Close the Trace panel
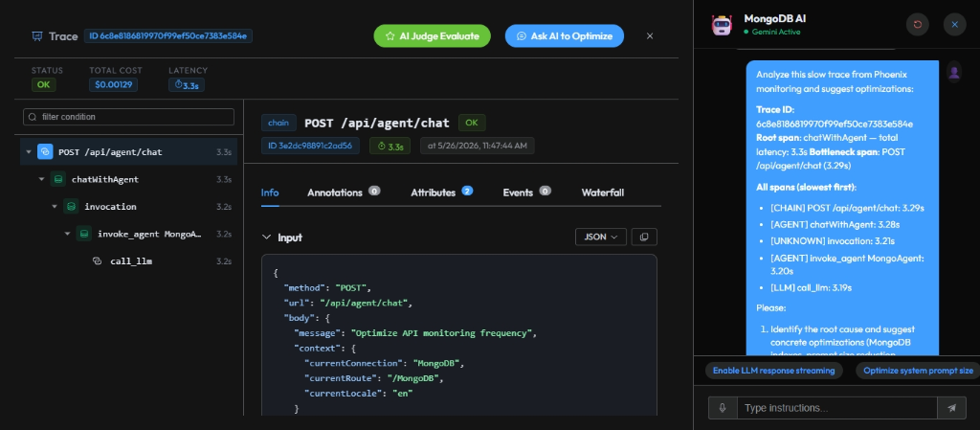980x430 pixels. (650, 36)
